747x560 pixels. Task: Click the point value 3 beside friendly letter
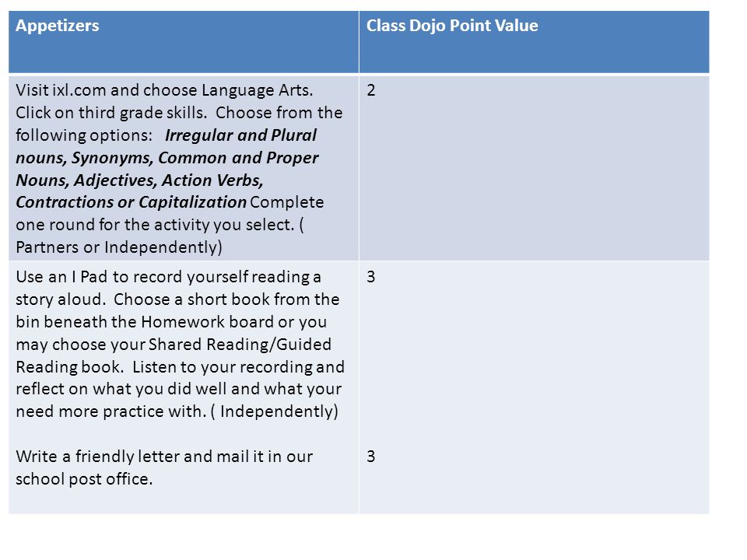371,457
